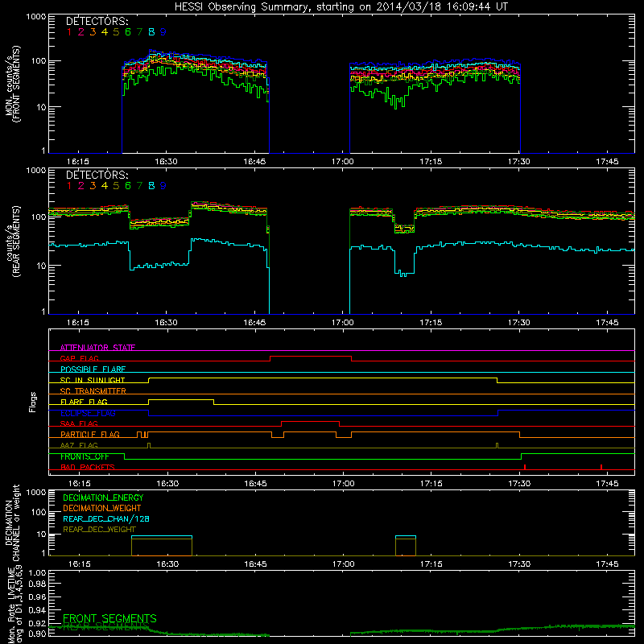Click the SC_TRANSMITTER flag label
Screen dimensions: 644x644
(x=93, y=390)
